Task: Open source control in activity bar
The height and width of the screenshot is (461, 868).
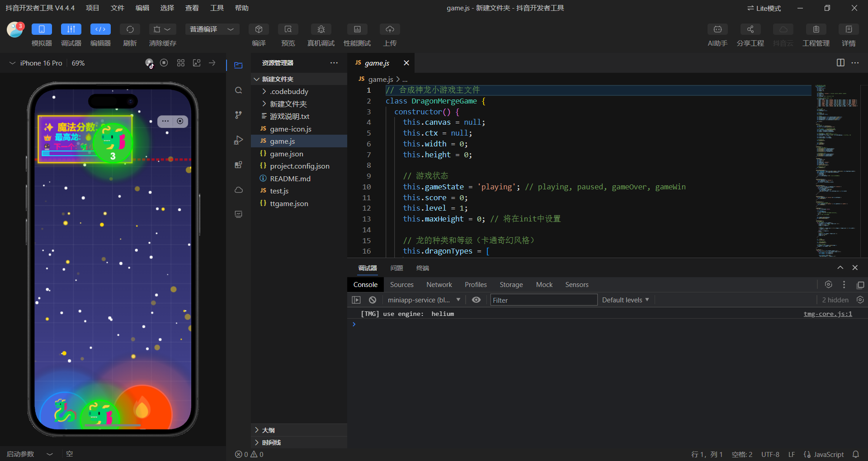Action: pyautogui.click(x=239, y=115)
